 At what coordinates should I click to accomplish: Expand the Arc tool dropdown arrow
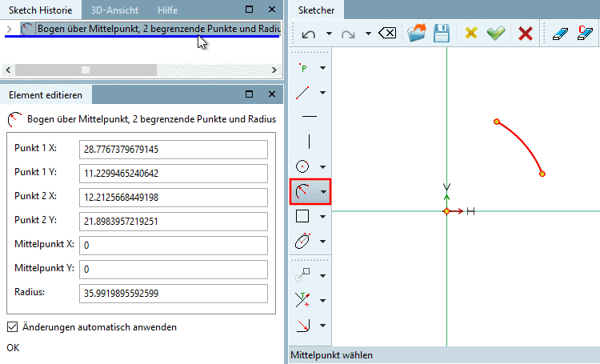pos(324,192)
